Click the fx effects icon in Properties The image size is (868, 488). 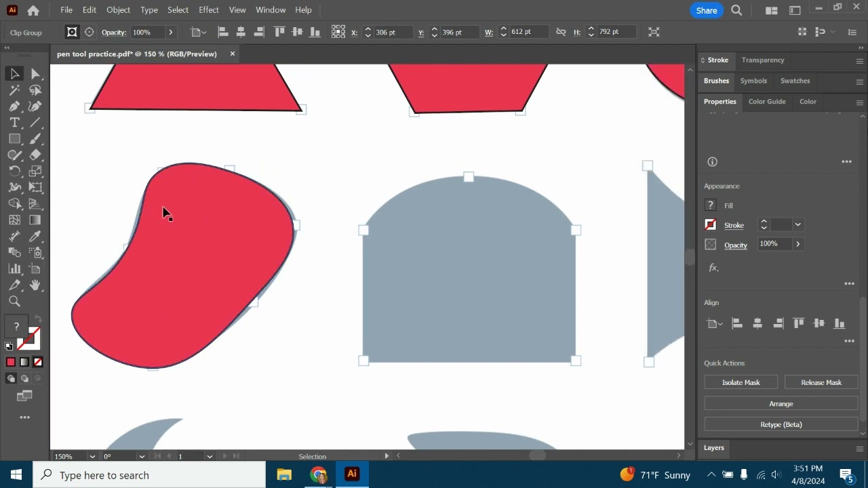[713, 268]
